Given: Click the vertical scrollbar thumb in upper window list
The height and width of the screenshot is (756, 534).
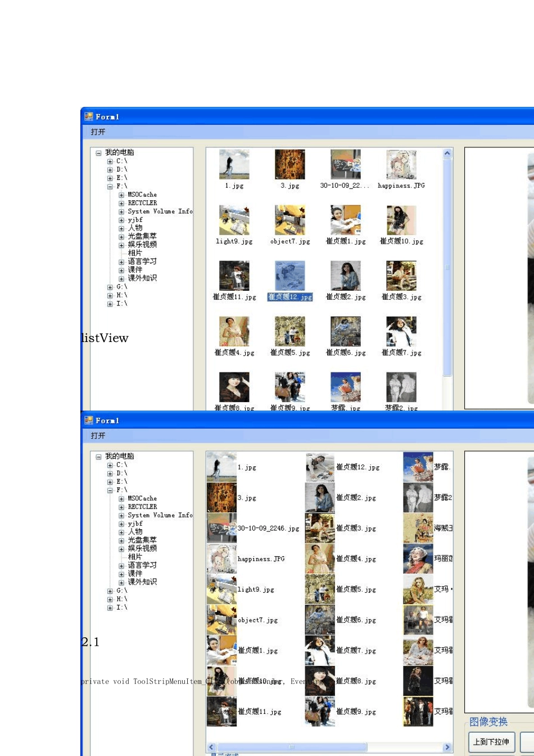Looking at the screenshot, I should (x=447, y=267).
